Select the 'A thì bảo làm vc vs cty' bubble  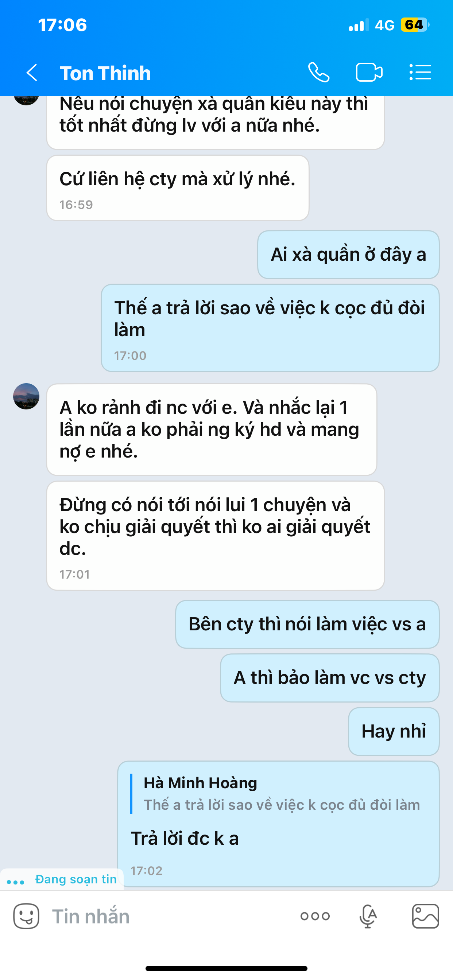coord(330,678)
